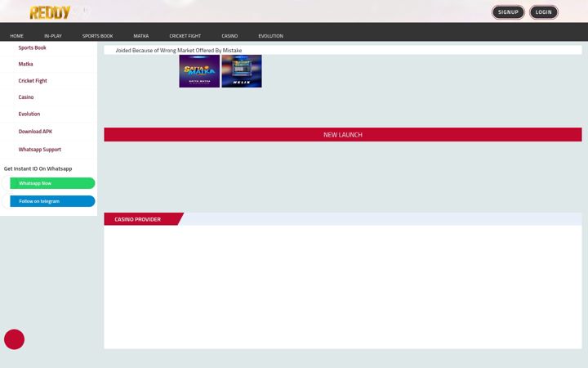The height and width of the screenshot is (368, 588).
Task: Open SPORTS BOOK in top navigation
Action: [97, 36]
